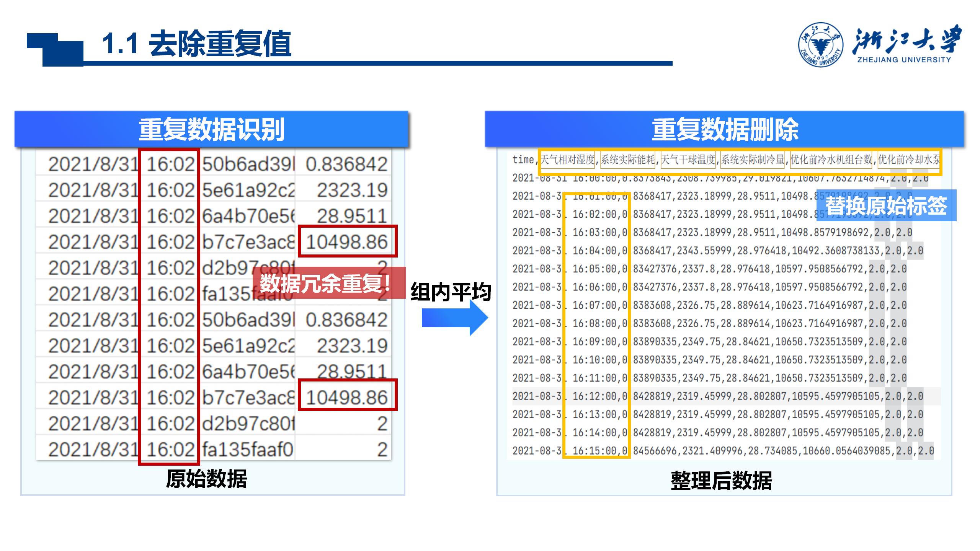Click the '天气相对湿度' column header
980x551 pixels.
point(567,160)
